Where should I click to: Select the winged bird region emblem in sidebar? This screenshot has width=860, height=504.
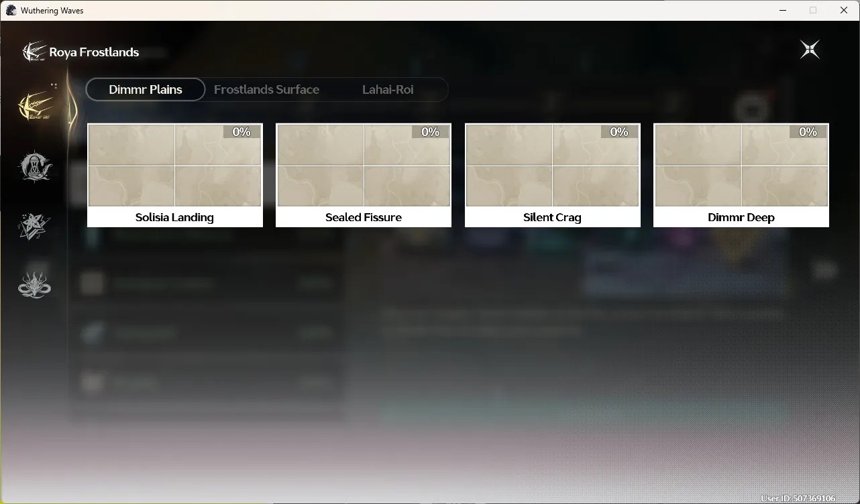click(36, 105)
